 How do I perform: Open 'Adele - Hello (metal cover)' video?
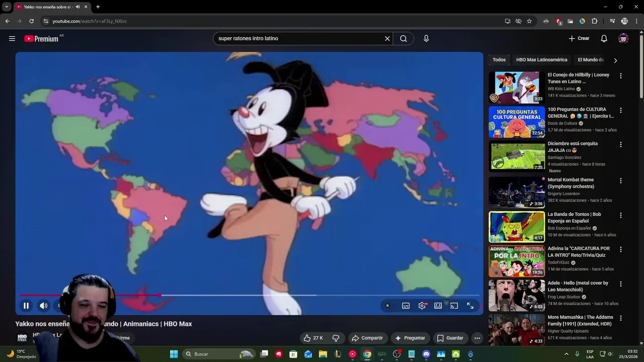[517, 296]
